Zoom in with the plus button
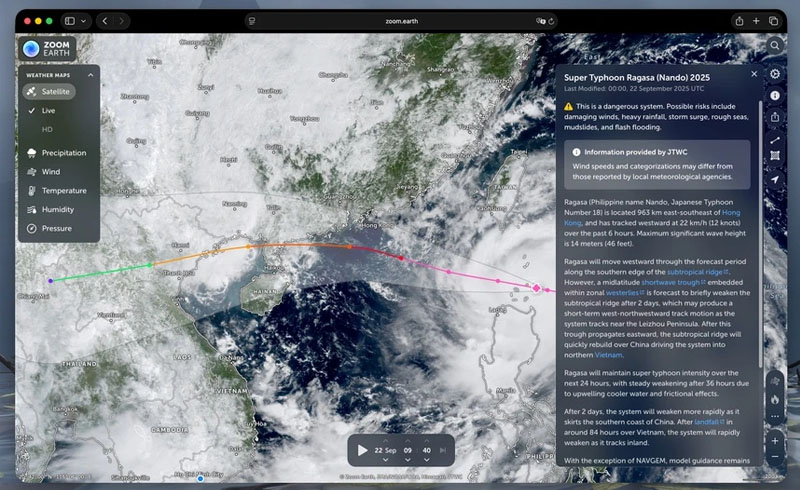The height and width of the screenshot is (490, 800). click(776, 440)
